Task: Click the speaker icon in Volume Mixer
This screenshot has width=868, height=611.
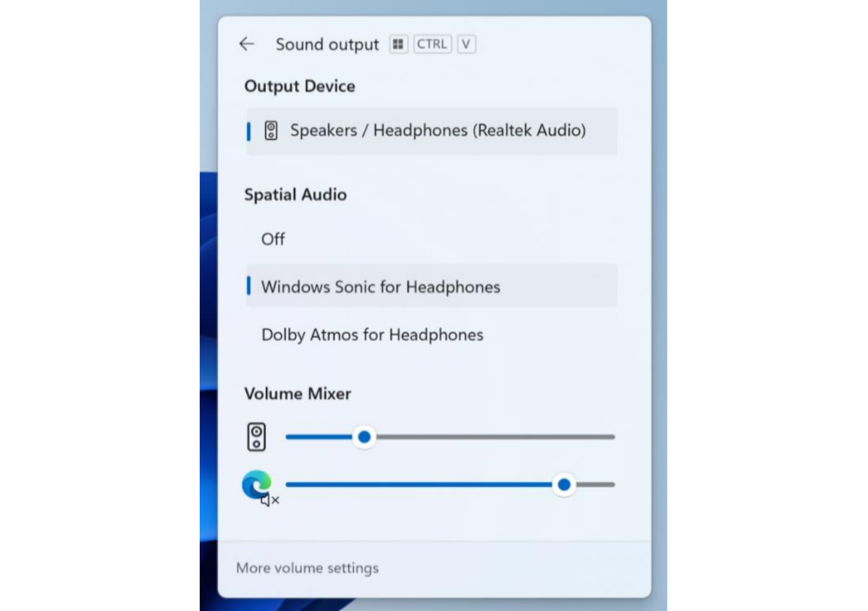Action: tap(256, 437)
